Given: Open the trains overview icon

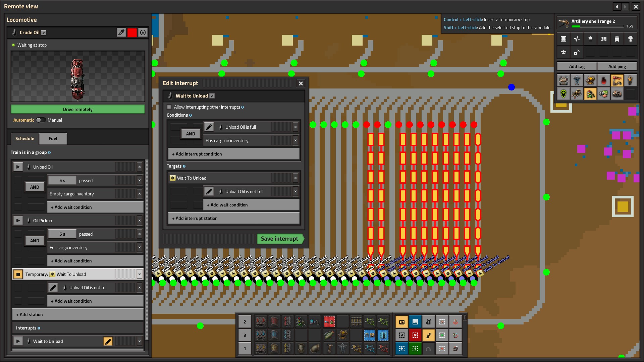Looking at the screenshot, I should point(617,39).
